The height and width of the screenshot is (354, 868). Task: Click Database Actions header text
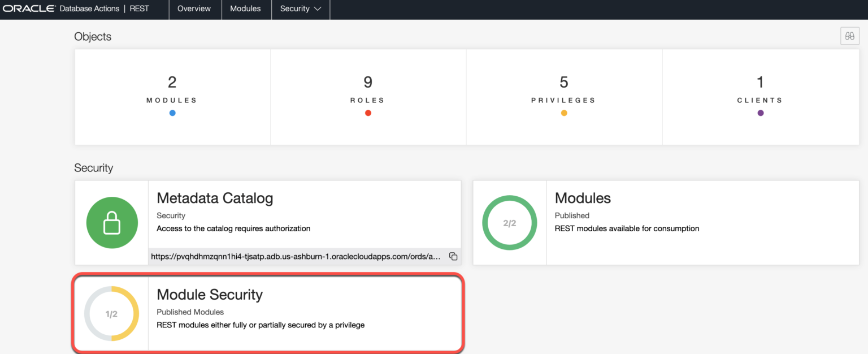coord(89,8)
